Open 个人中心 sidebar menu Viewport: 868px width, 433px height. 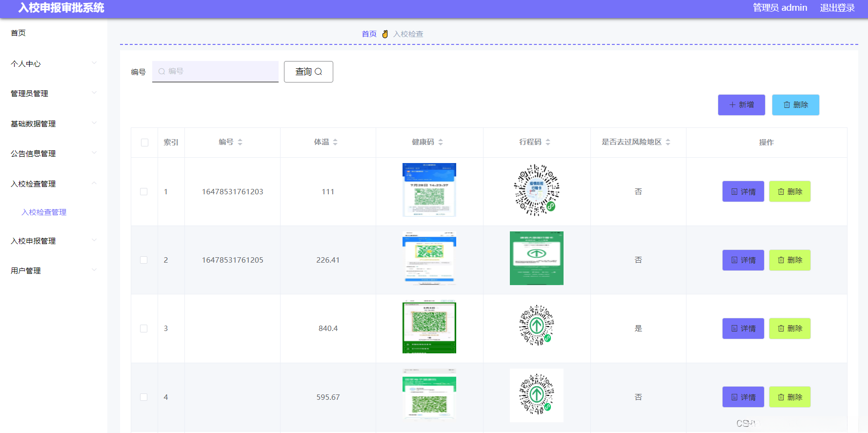click(54, 64)
